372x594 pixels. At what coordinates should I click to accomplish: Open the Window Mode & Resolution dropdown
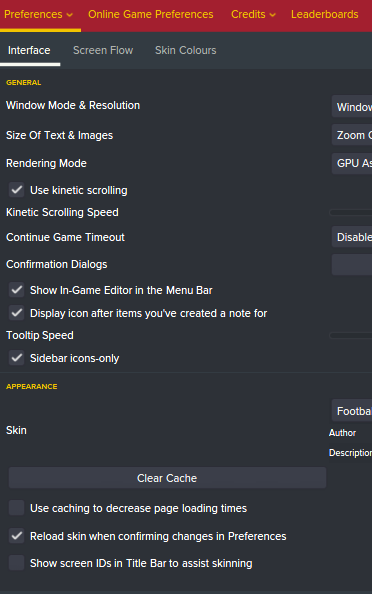coord(352,106)
